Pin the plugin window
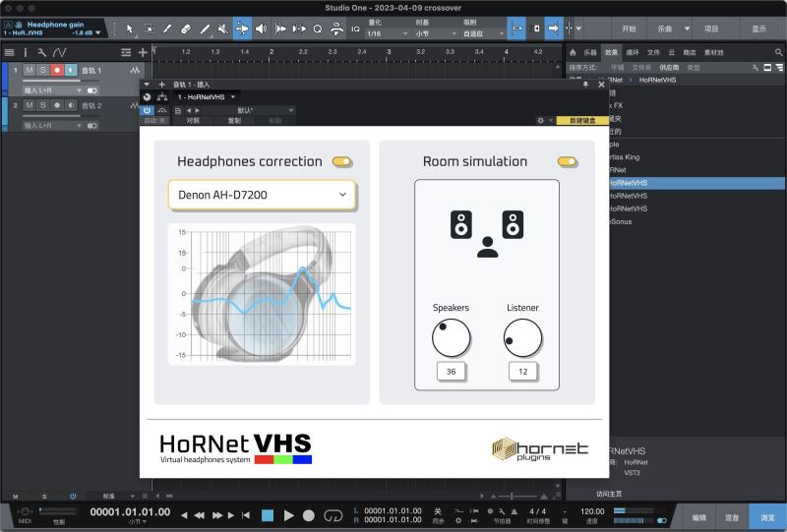The height and width of the screenshot is (532, 787). pyautogui.click(x=585, y=85)
